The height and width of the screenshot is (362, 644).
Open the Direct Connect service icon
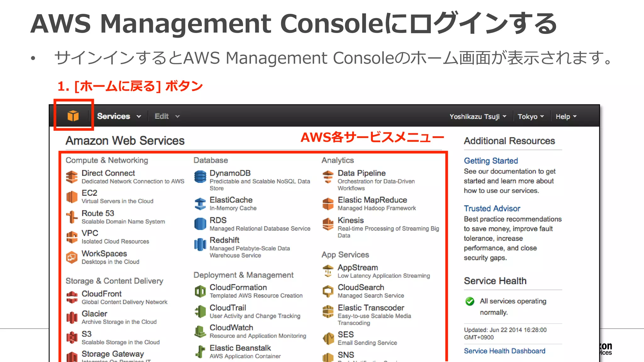[72, 177]
